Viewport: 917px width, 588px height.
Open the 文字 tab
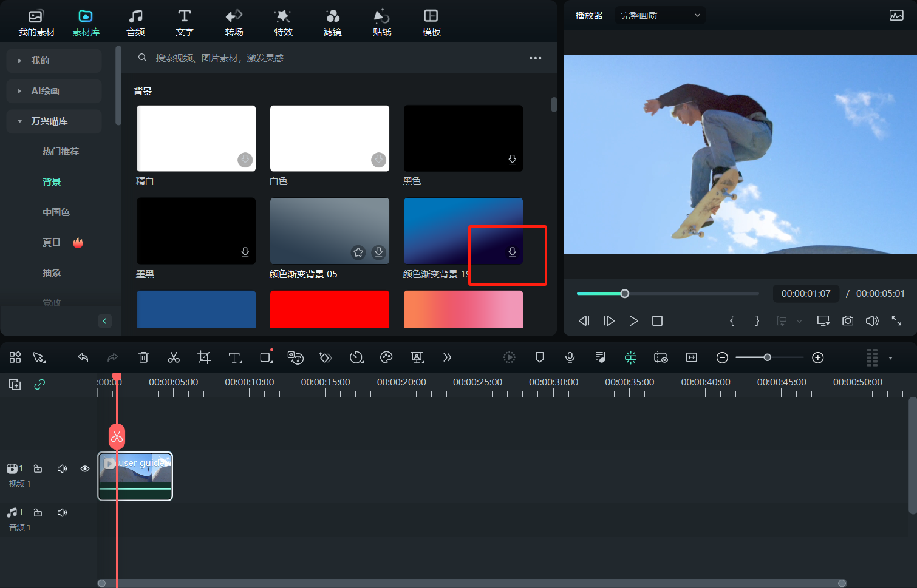click(x=185, y=23)
